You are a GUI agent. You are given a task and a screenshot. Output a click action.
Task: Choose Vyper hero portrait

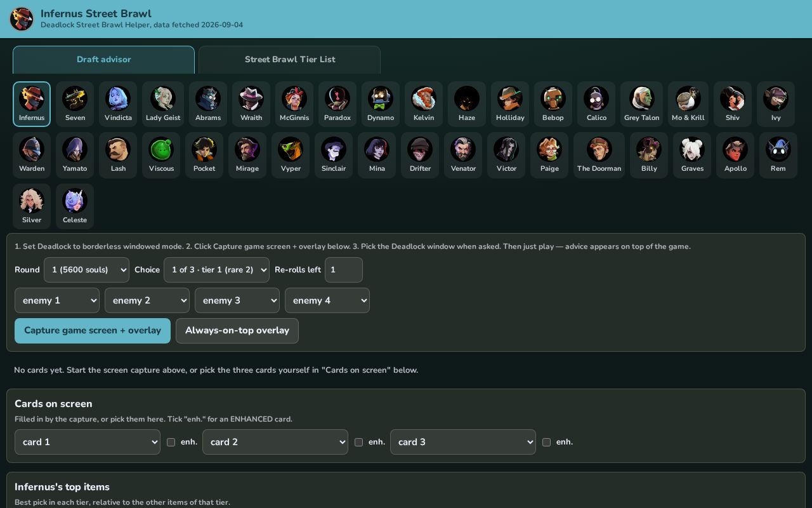(x=291, y=156)
